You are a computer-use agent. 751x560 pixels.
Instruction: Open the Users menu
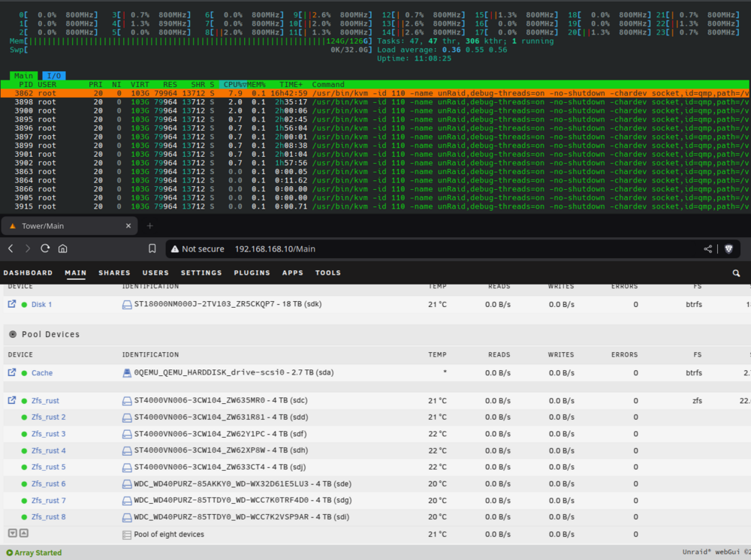tap(155, 272)
